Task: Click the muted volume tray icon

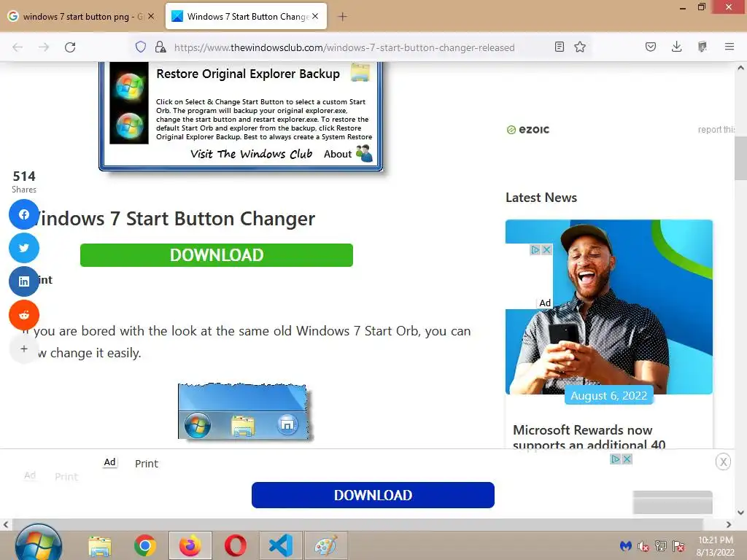Action: pos(643,545)
